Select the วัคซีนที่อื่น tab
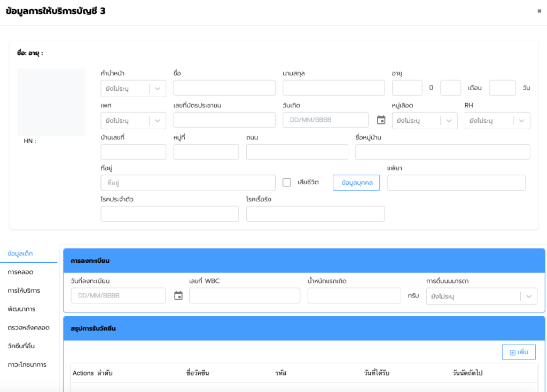Screen dimensions: 547x392 pyautogui.click(x=25, y=346)
